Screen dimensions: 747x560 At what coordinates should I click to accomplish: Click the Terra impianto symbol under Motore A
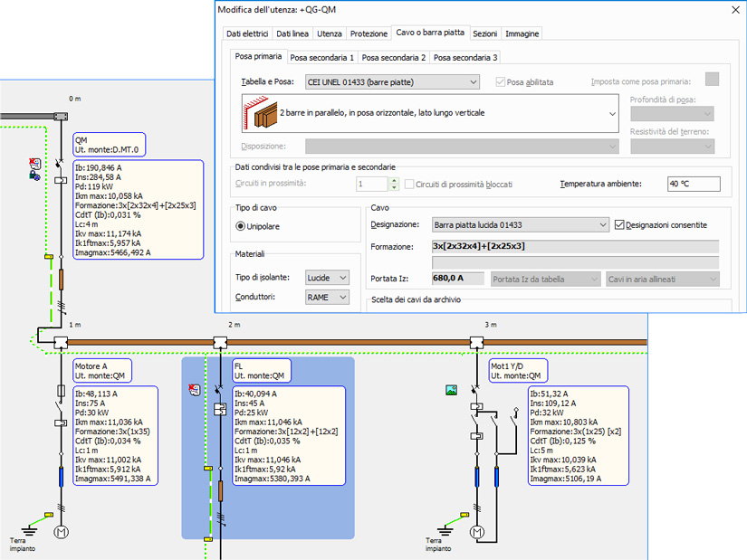point(30,529)
